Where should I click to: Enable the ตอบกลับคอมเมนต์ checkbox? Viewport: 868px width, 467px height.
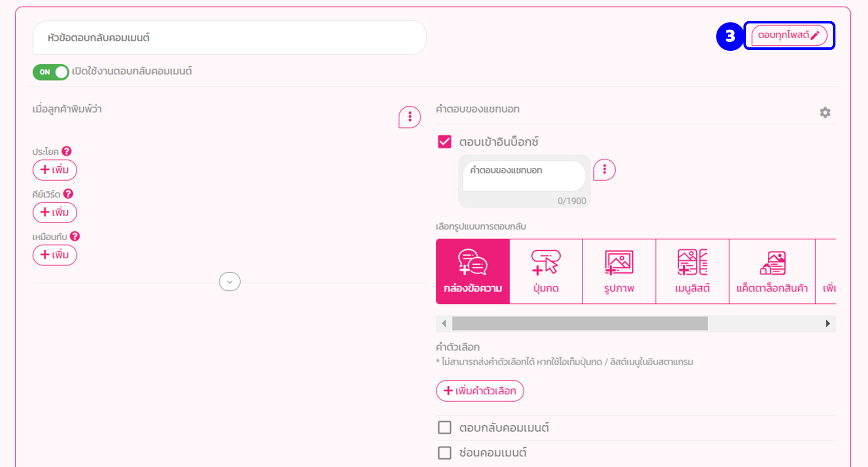click(x=444, y=427)
